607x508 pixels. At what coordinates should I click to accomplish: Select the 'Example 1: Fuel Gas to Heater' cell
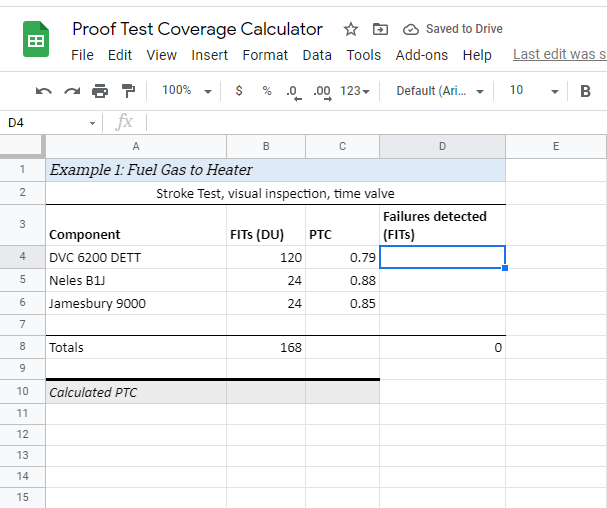tap(276, 170)
